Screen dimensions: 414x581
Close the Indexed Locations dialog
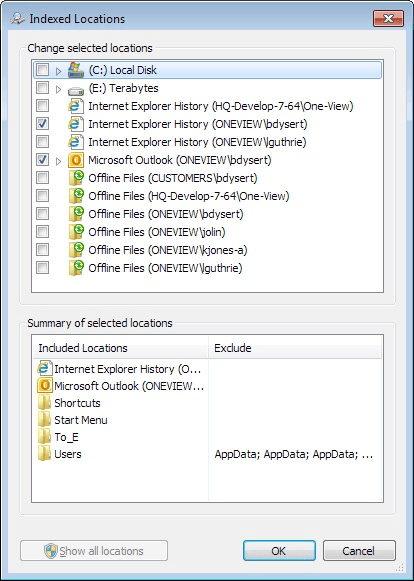click(x=388, y=19)
